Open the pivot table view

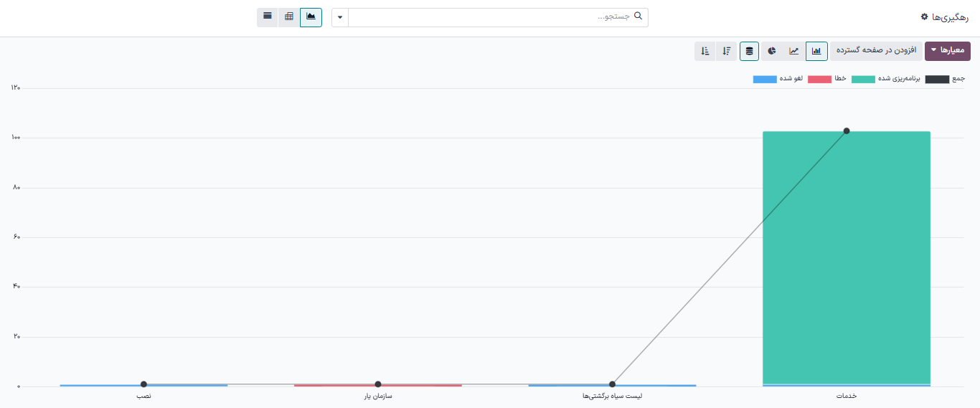[x=289, y=16]
